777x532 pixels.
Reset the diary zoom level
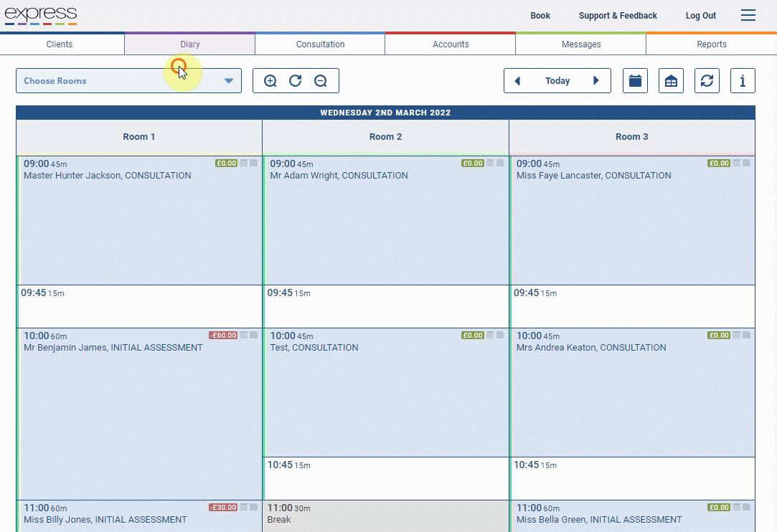(296, 81)
